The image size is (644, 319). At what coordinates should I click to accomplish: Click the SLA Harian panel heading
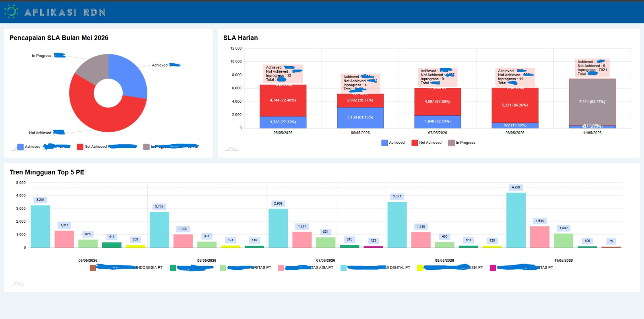[x=241, y=38]
